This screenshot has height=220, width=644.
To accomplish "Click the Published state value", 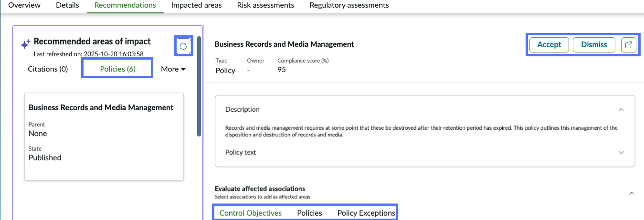I will coord(45,157).
